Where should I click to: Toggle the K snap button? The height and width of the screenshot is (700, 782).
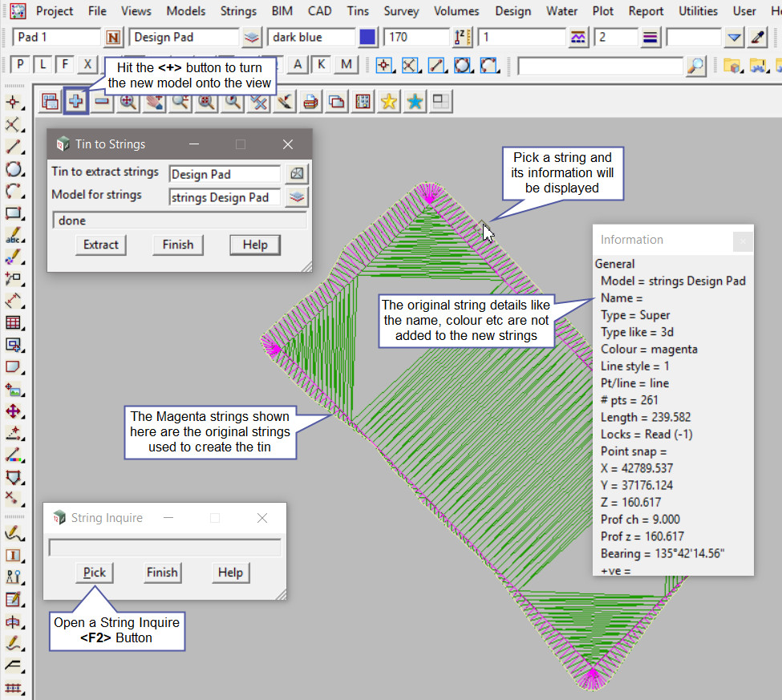[321, 65]
